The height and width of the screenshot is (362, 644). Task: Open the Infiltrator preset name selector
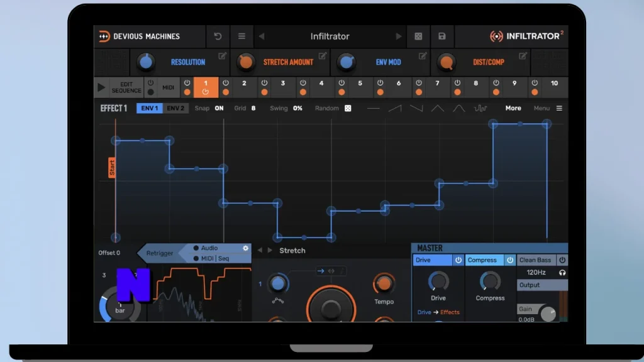click(x=330, y=36)
